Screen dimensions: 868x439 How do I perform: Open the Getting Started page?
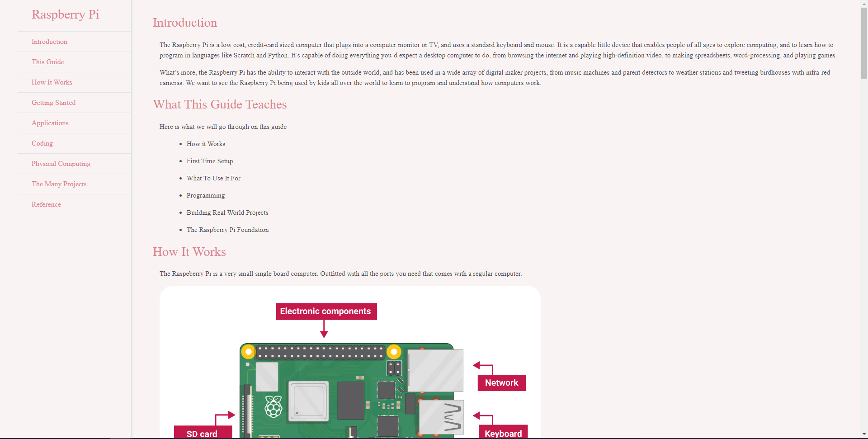pyautogui.click(x=53, y=103)
